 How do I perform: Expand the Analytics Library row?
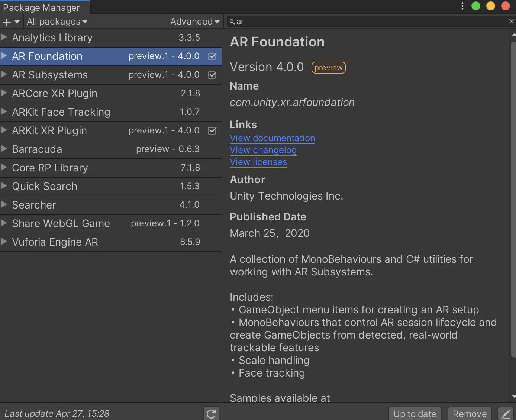pyautogui.click(x=4, y=37)
